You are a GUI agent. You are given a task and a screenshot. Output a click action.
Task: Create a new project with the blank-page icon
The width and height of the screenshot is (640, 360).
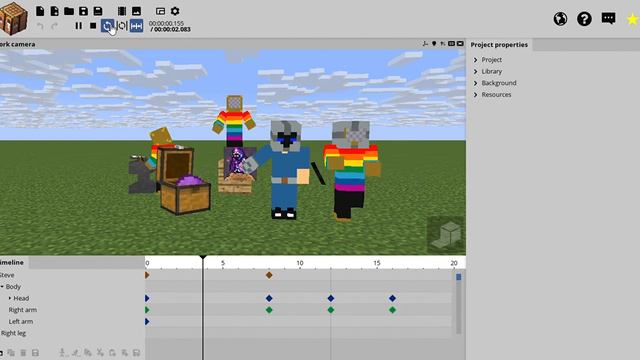click(x=40, y=11)
